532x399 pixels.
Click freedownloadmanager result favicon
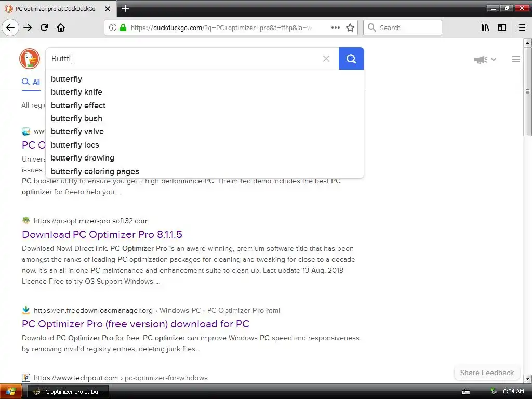pos(26,310)
